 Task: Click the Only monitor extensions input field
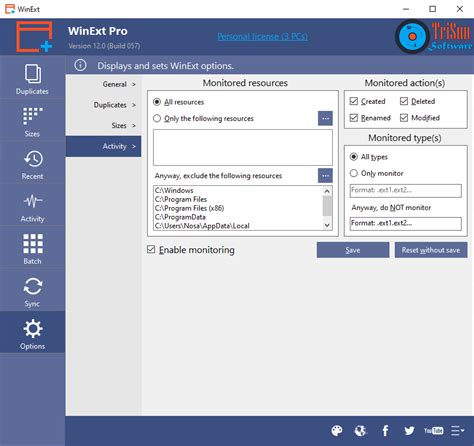(x=406, y=191)
